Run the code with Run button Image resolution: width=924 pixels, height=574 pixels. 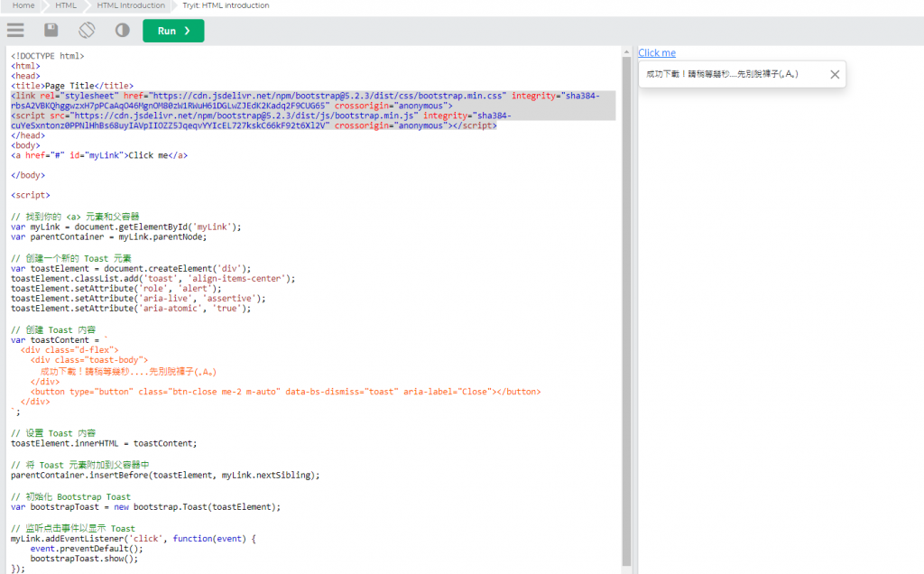[x=173, y=31]
